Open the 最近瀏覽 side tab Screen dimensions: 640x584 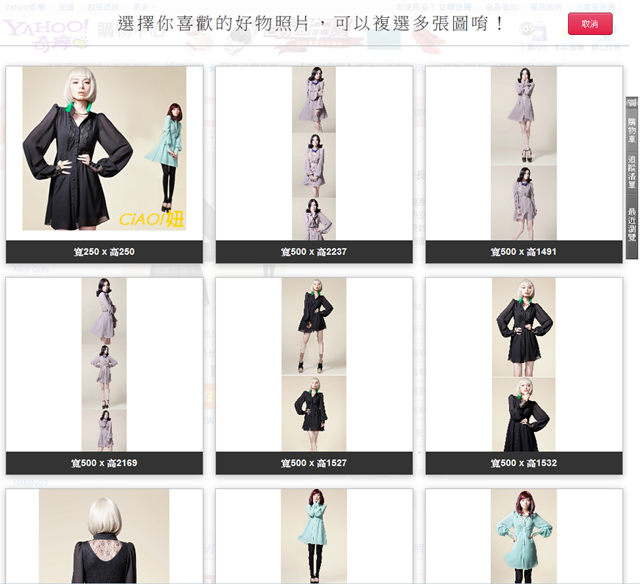(x=632, y=224)
